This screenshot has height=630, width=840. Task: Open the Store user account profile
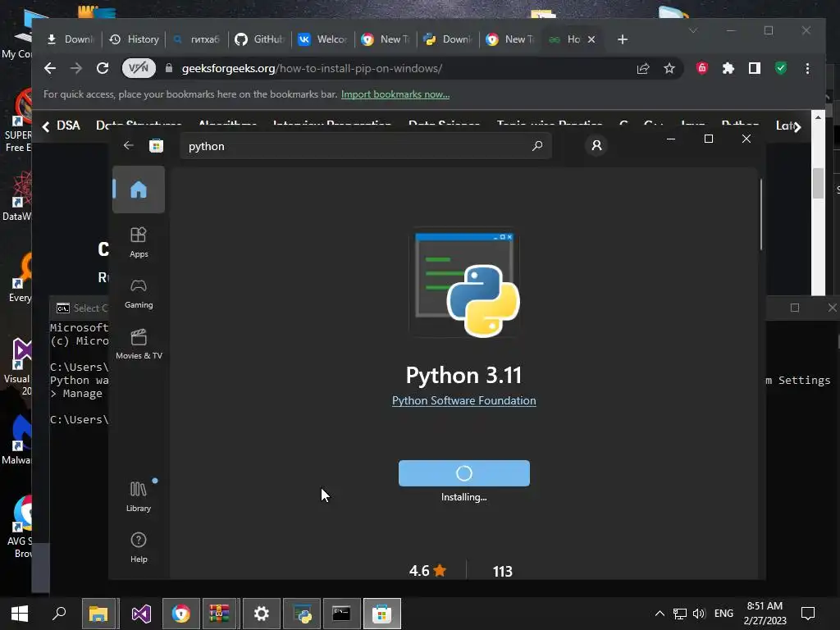(596, 146)
